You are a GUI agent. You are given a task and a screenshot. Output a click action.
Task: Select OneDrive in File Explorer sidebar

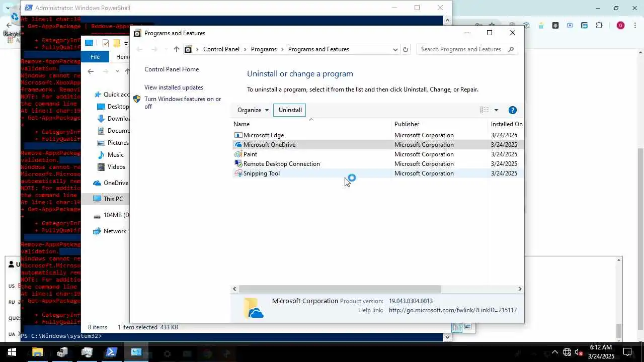pos(116,183)
